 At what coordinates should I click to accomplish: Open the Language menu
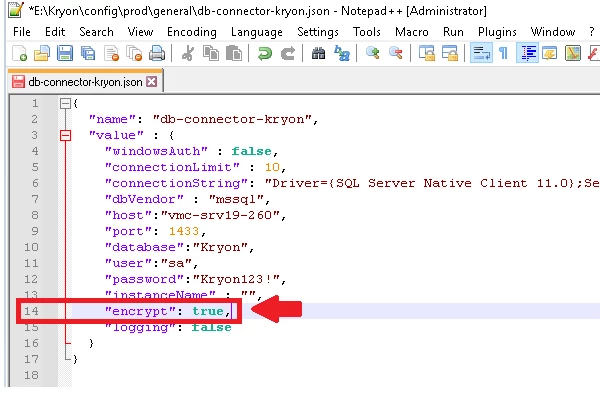[257, 32]
